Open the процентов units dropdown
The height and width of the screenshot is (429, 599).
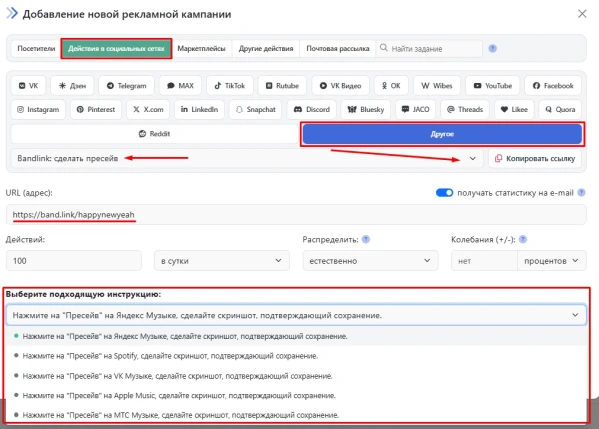551,261
